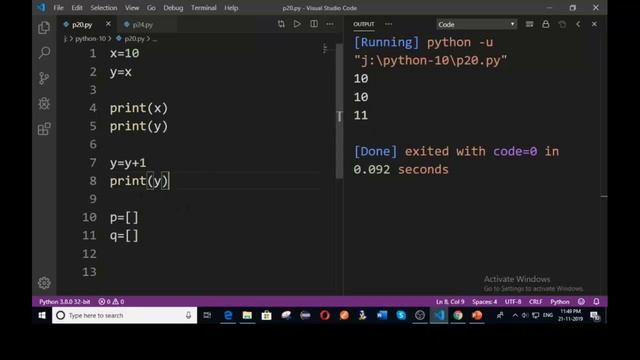This screenshot has width=640, height=360.
Task: Change file encoding UTF-8
Action: 513,302
